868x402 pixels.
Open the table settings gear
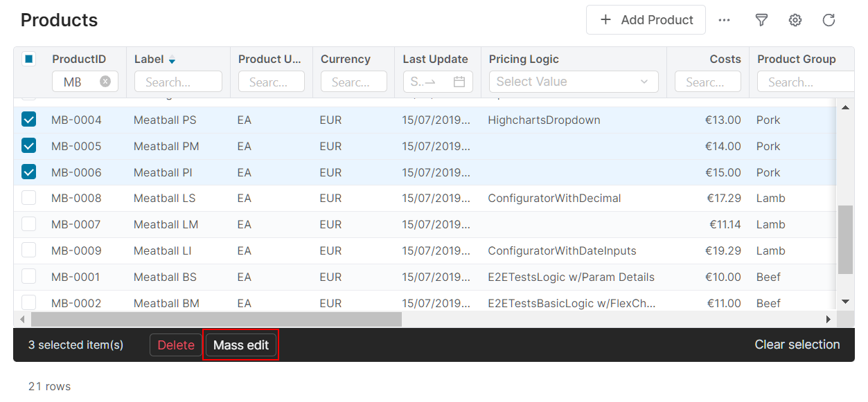[795, 20]
